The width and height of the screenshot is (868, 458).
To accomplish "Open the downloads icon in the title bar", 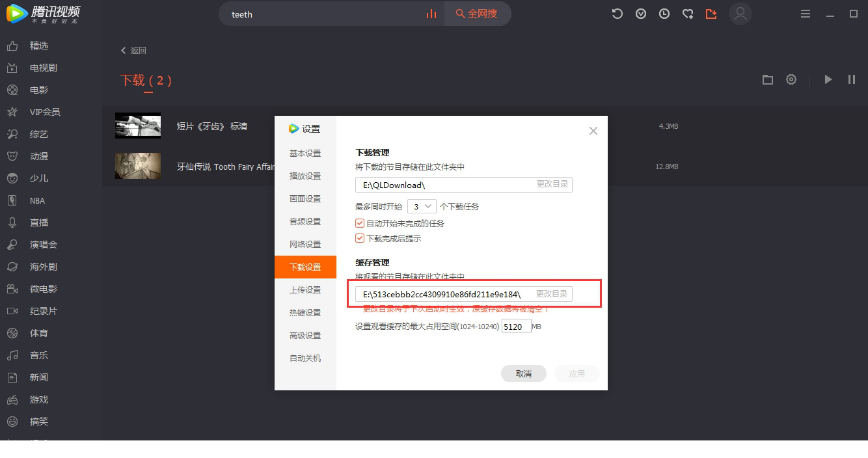I will pos(711,14).
